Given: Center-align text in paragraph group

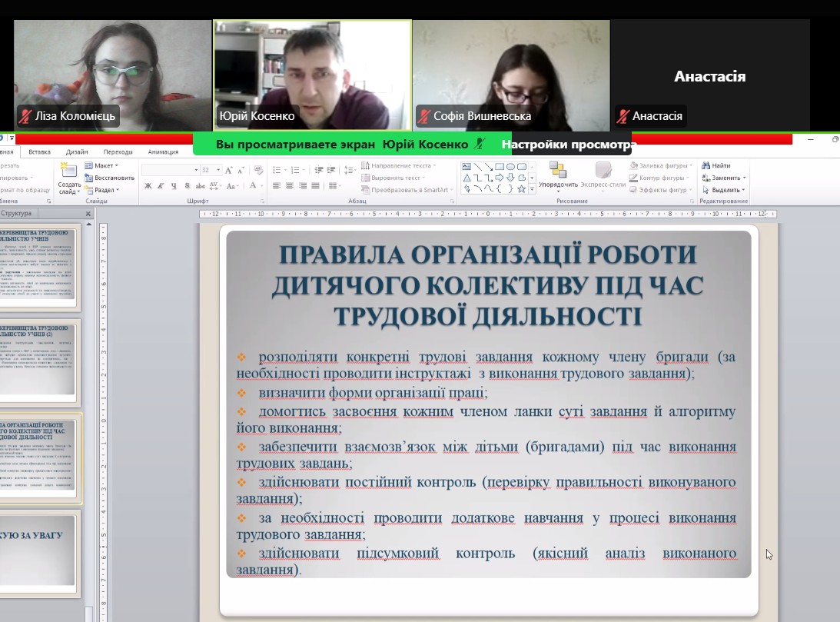Looking at the screenshot, I should (290, 186).
